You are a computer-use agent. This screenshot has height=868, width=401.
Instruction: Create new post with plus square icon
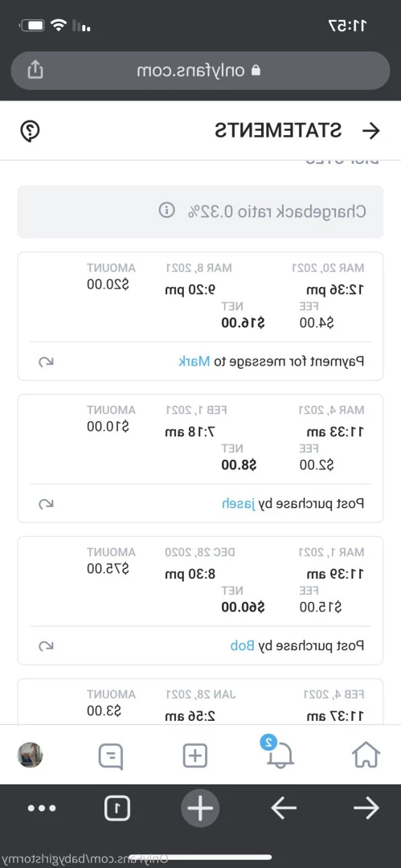pyautogui.click(x=195, y=755)
